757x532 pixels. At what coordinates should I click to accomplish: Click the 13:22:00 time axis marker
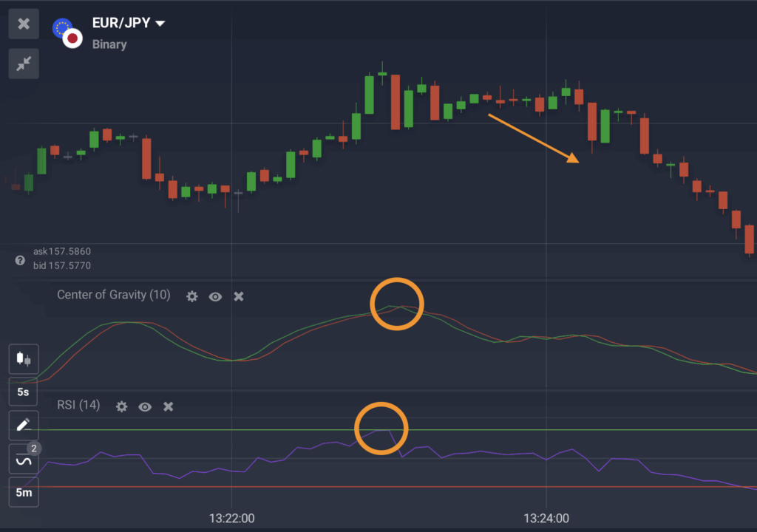coord(231,519)
